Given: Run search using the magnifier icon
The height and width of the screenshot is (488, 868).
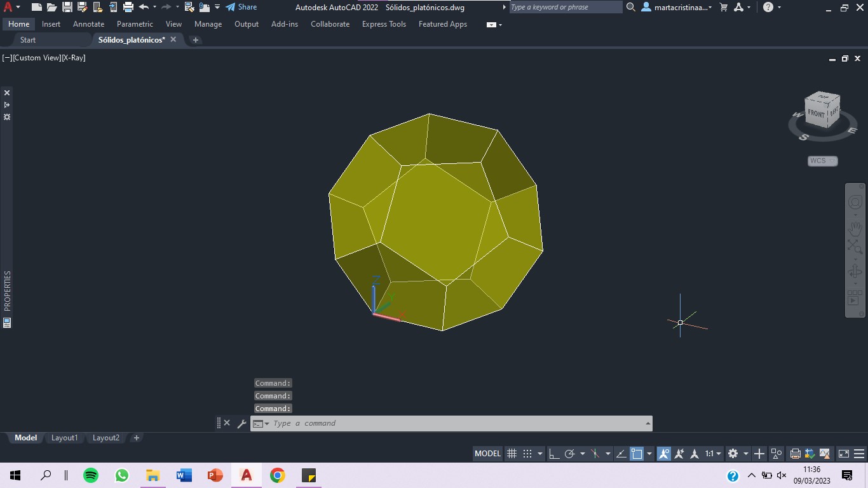Looking at the screenshot, I should point(631,7).
